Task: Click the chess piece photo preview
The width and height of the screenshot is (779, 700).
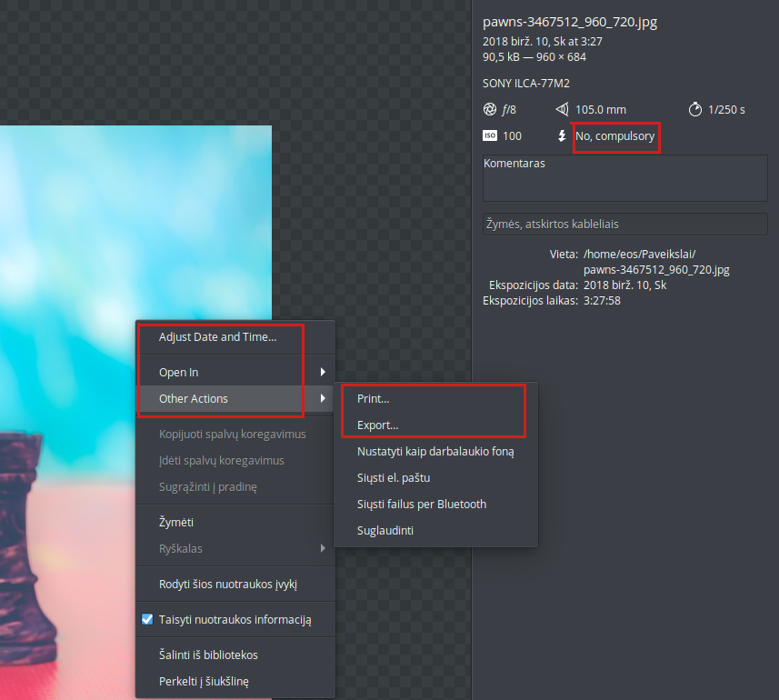Action: (135, 413)
